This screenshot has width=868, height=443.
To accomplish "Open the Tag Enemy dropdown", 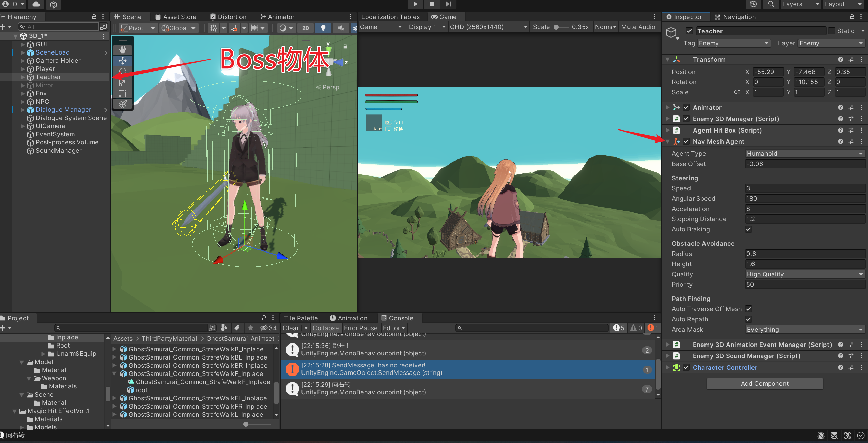I will [x=733, y=43].
